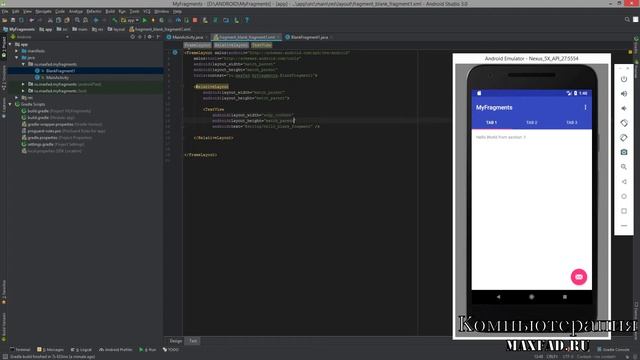Switch to the MainActivity.java editor tab
Viewport: 640px width, 360px height.
click(187, 37)
